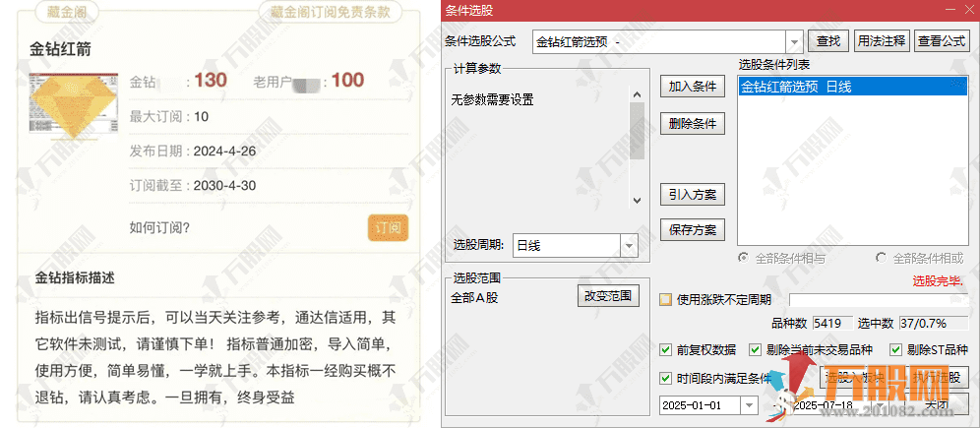980x428 pixels.
Task: Toggle the 前复权数据 checkbox
Action: (x=666, y=350)
